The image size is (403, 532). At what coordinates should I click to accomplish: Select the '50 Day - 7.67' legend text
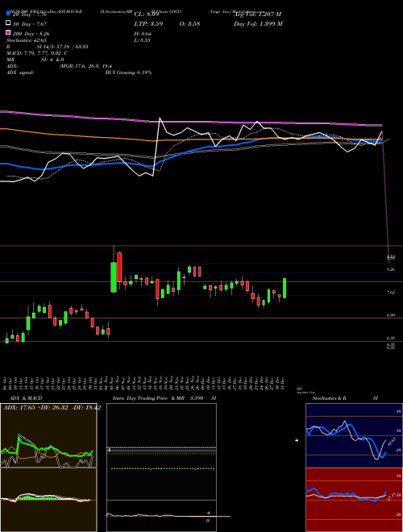click(x=30, y=24)
